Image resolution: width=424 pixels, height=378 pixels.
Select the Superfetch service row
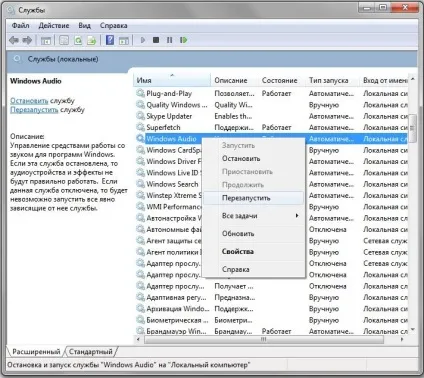pyautogui.click(x=271, y=127)
